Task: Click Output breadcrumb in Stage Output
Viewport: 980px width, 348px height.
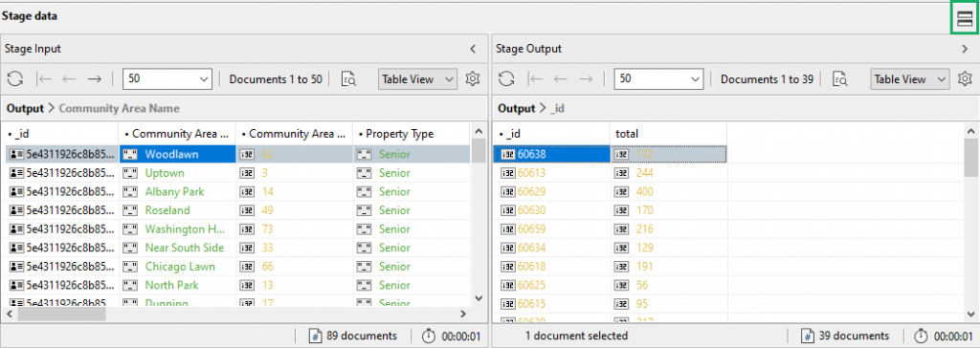Action: click(x=516, y=108)
